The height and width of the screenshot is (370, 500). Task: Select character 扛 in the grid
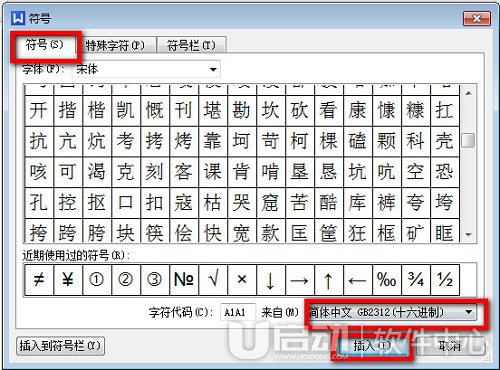coord(445,110)
